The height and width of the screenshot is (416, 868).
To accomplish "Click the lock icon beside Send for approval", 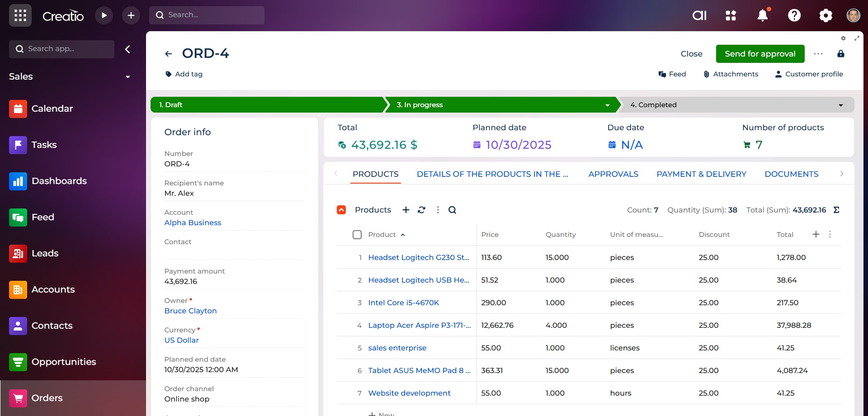I will click(x=841, y=54).
